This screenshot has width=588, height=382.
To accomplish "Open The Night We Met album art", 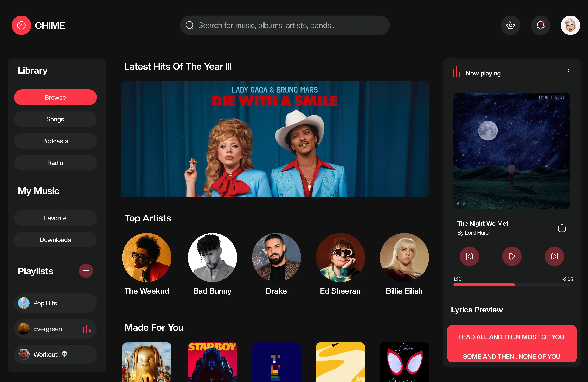I will click(512, 151).
